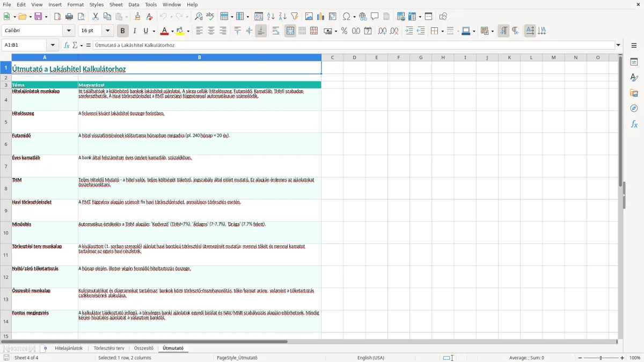Click the Insert Chart icon
Viewport: 644px width, 362px height.
tap(321, 17)
